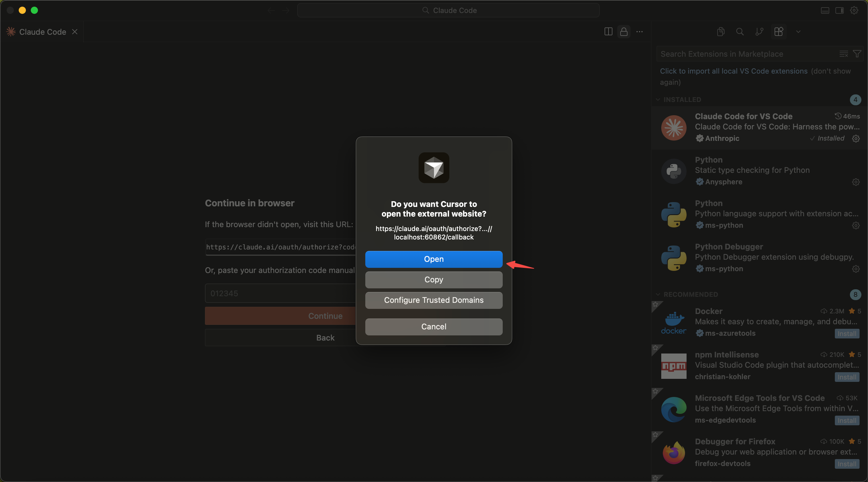Click the Microsoft Edge Tools logo icon
Screen dimensions: 868x482
tap(674, 410)
